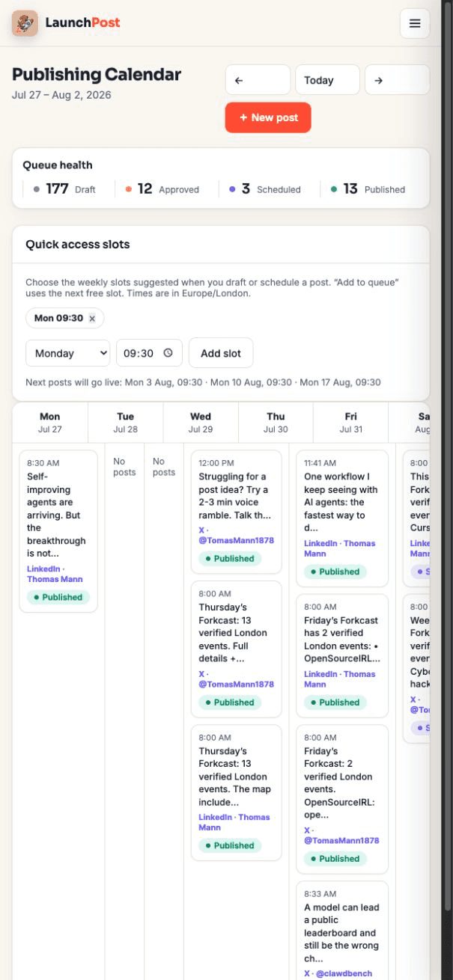Click Published badge on Monday post
Viewport: 453px width, 980px height.
(x=58, y=597)
